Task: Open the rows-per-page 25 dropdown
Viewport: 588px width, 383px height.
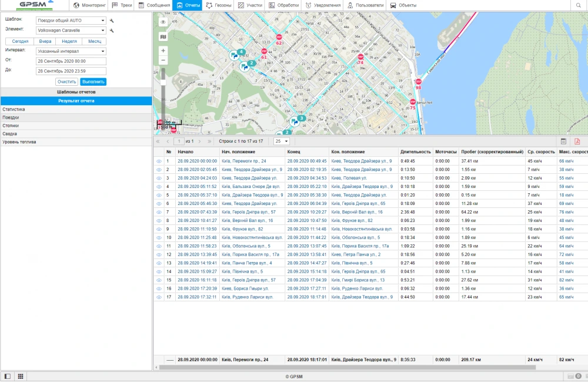Action: pos(282,142)
